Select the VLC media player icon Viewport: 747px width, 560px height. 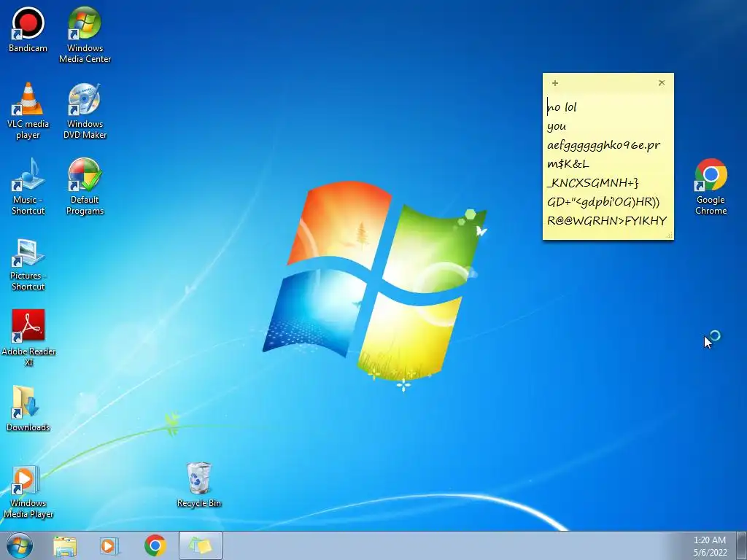click(x=28, y=111)
